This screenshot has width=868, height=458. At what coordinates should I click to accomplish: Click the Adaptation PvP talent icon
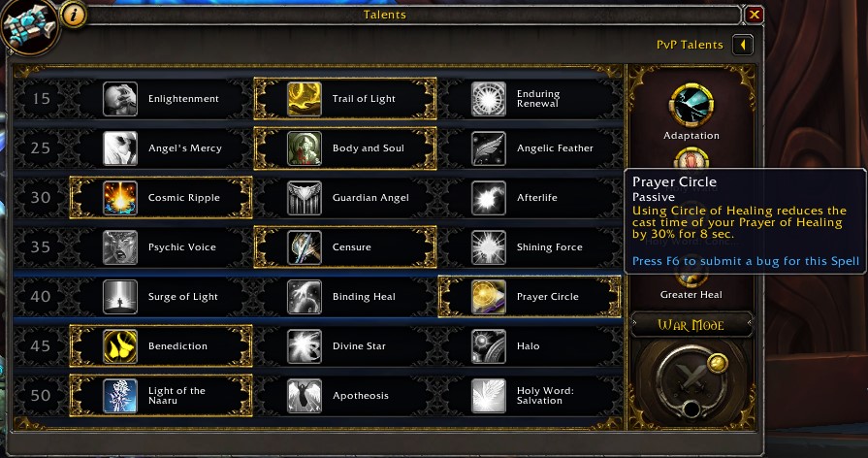tap(691, 106)
